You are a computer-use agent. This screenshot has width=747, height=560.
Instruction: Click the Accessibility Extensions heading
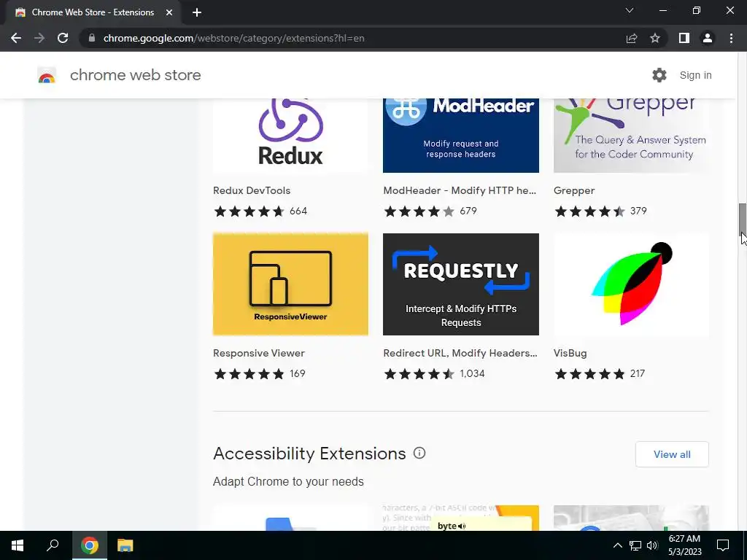[x=309, y=454]
